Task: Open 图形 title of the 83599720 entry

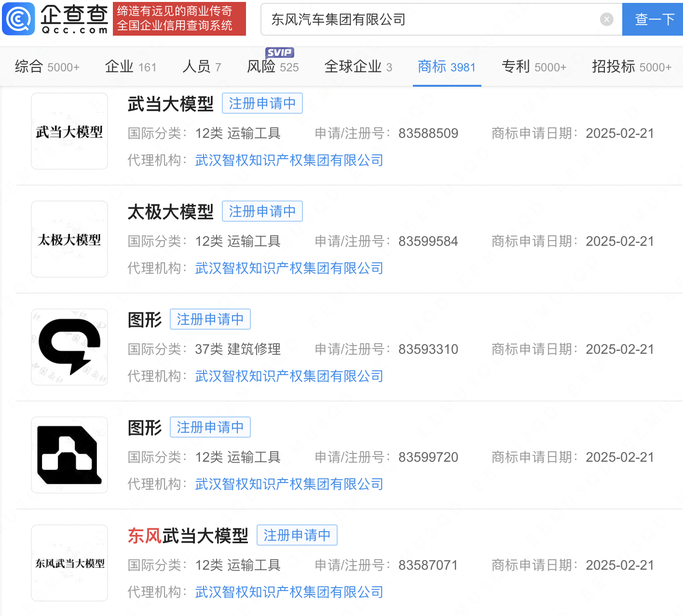Action: (x=145, y=428)
